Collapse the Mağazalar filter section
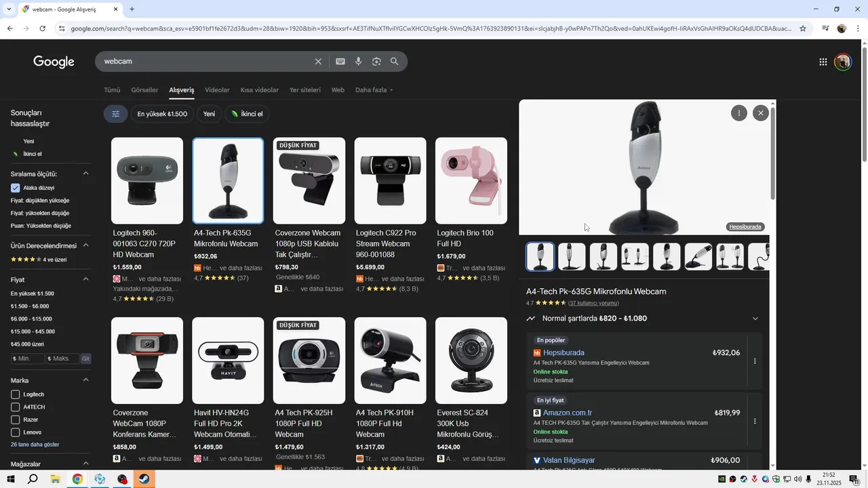Image resolution: width=868 pixels, height=488 pixels. tap(86, 464)
